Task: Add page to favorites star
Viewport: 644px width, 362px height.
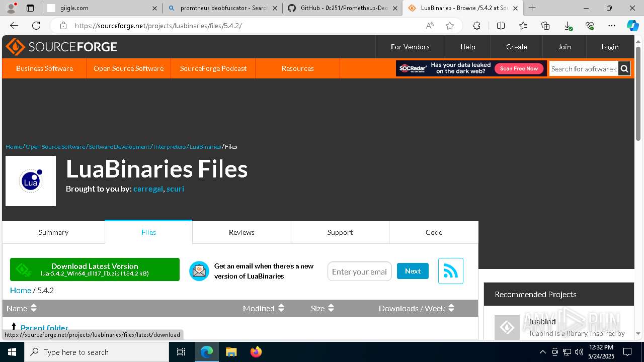Action: tap(450, 26)
